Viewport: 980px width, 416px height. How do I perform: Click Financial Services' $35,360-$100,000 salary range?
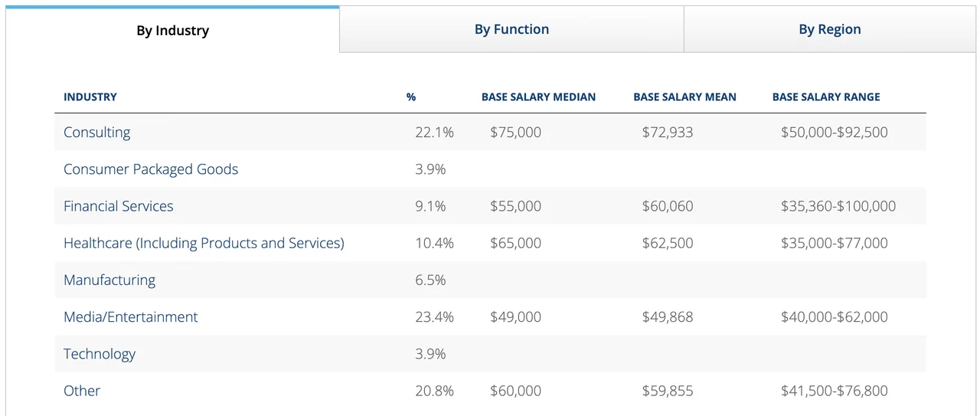coord(838,206)
